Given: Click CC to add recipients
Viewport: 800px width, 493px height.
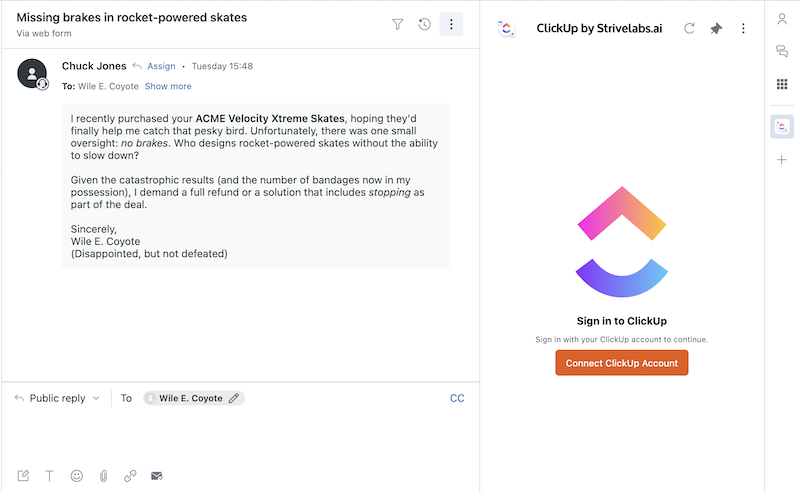Looking at the screenshot, I should 457,398.
